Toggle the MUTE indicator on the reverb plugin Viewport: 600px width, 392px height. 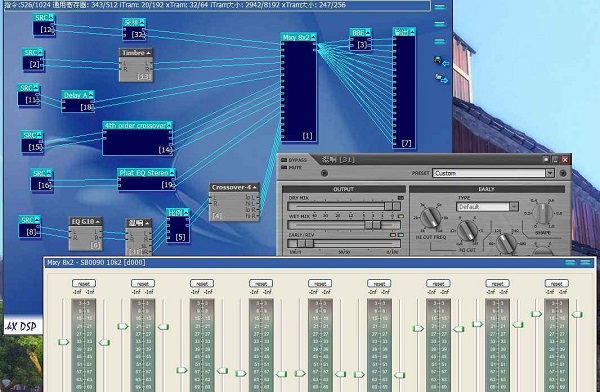[284, 168]
